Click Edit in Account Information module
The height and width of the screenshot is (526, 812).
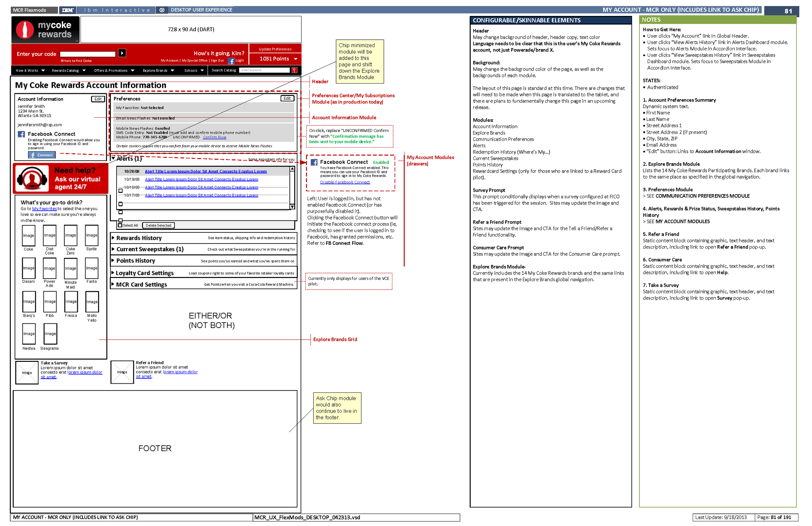pos(98,99)
